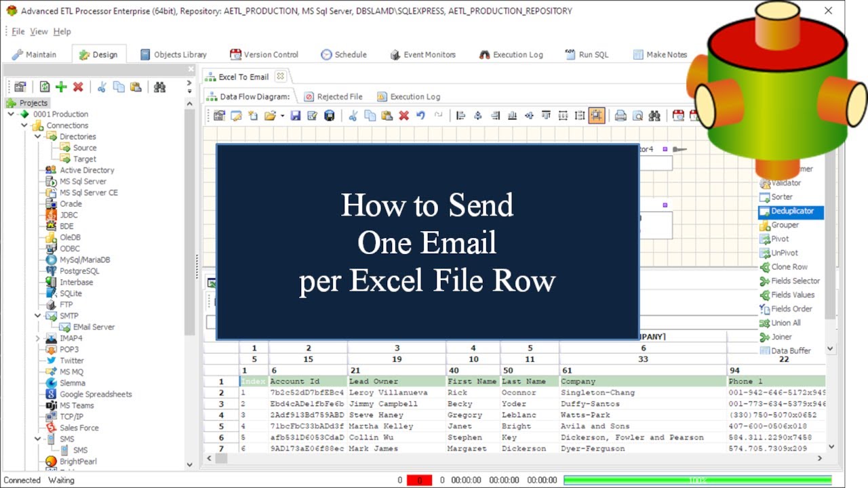Click the red X Delete icon in Projects toolbar
Screen dimensions: 868x488
coord(78,87)
